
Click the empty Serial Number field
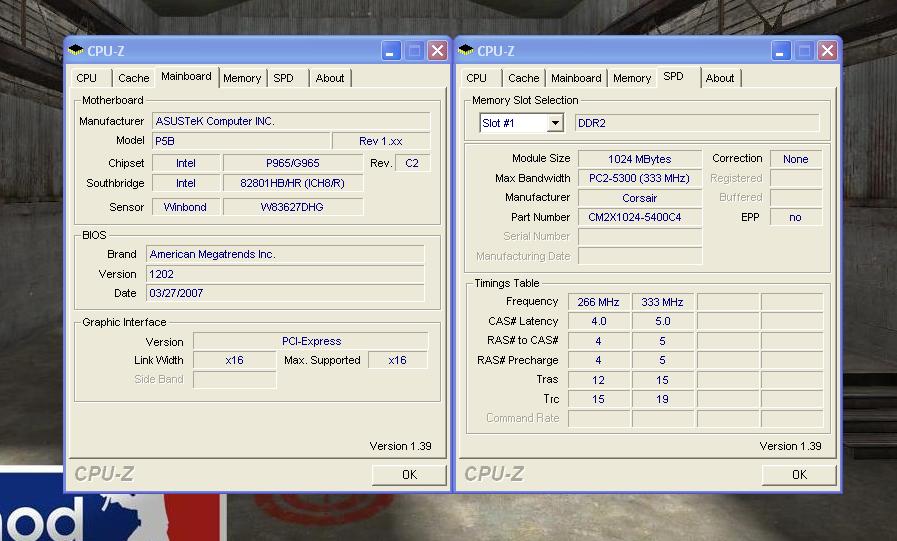(640, 236)
